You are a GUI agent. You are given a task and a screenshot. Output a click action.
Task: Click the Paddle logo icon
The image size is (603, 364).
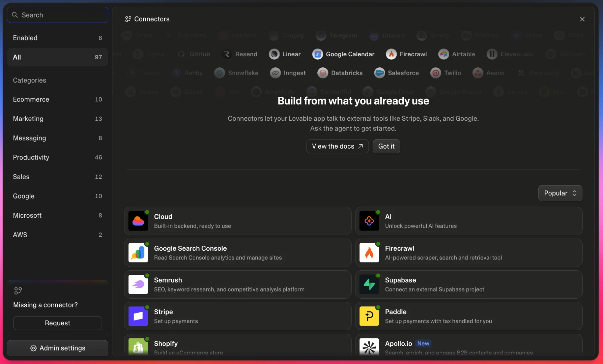tap(369, 316)
